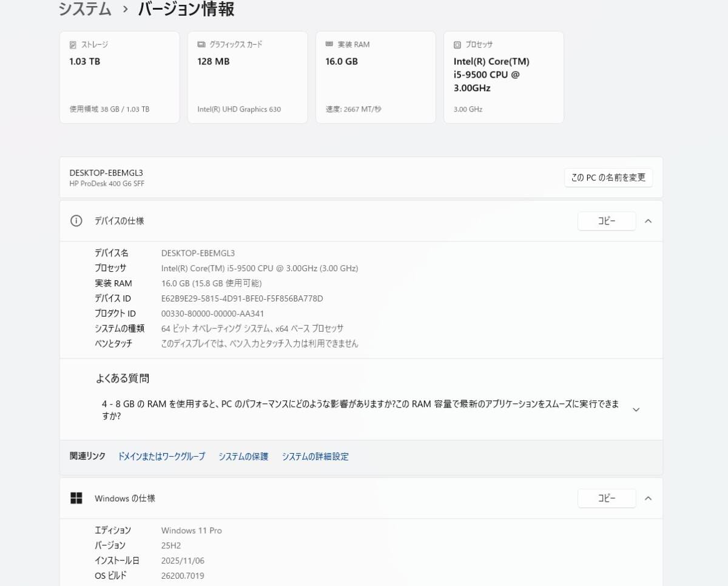
Task: Click この PC の名前を変更 button
Action: (608, 178)
